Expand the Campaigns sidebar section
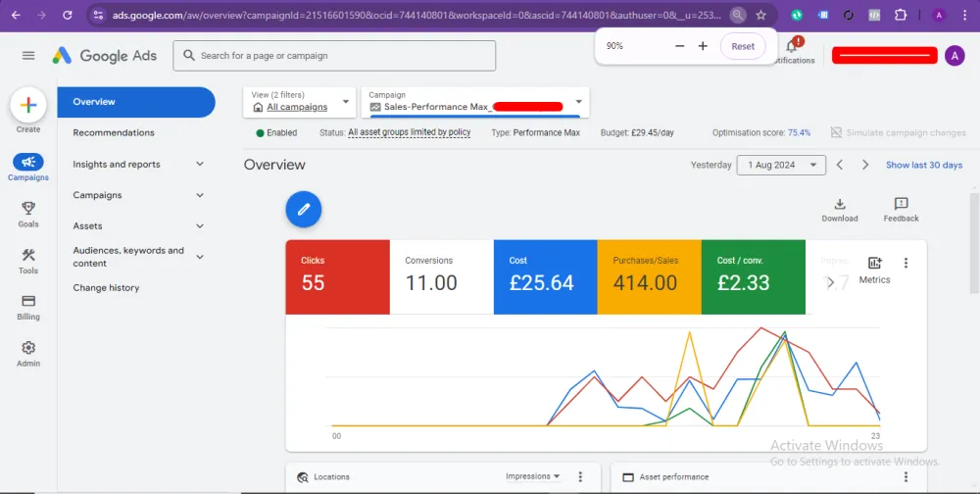This screenshot has width=980, height=494. tap(199, 195)
